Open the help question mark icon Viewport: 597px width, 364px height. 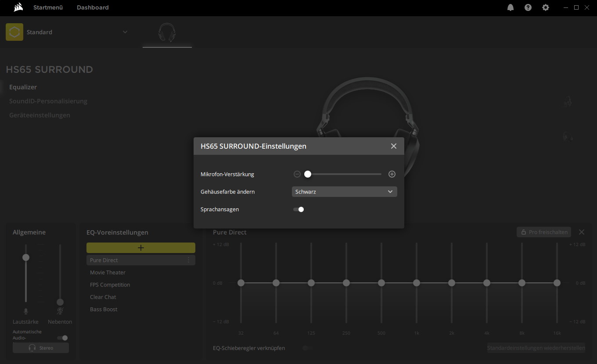[x=528, y=7]
